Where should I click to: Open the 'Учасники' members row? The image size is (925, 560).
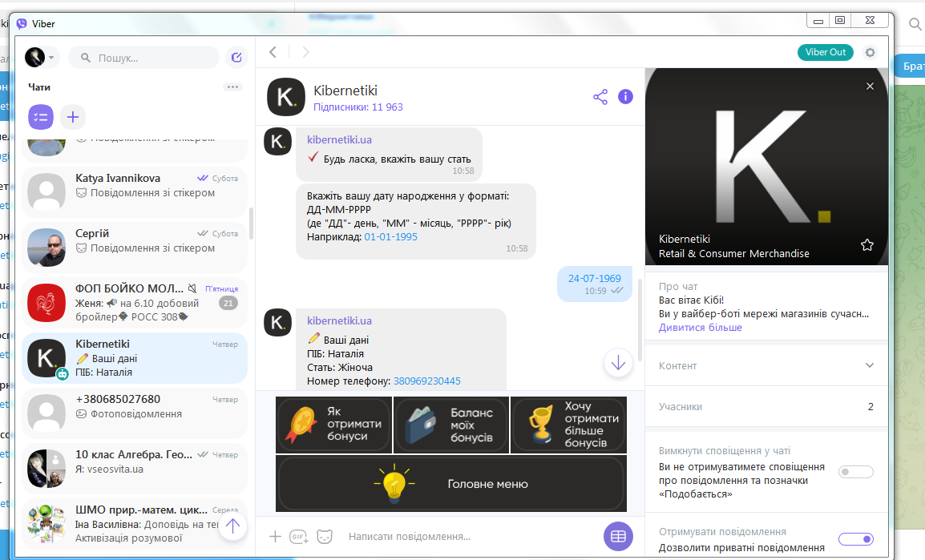[x=766, y=406]
